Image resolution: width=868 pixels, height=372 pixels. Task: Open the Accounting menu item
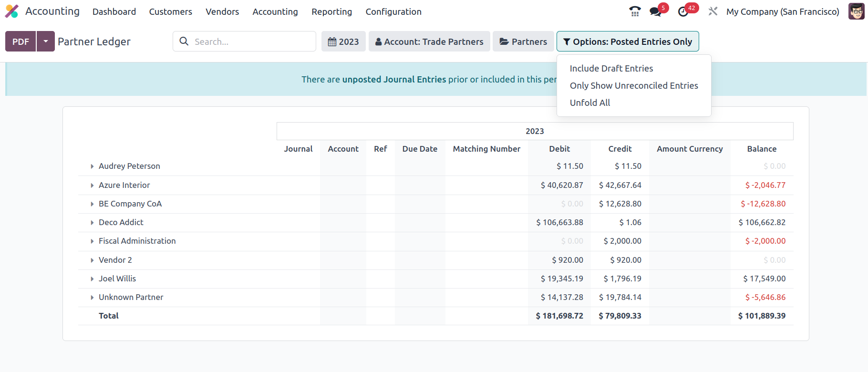[275, 11]
